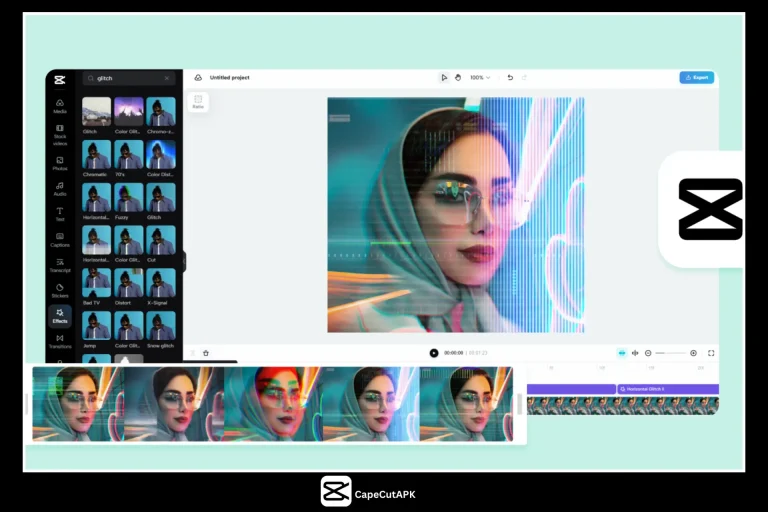Select the video clip track on the timeline
Screen dimensions: 768x512
(x=623, y=406)
